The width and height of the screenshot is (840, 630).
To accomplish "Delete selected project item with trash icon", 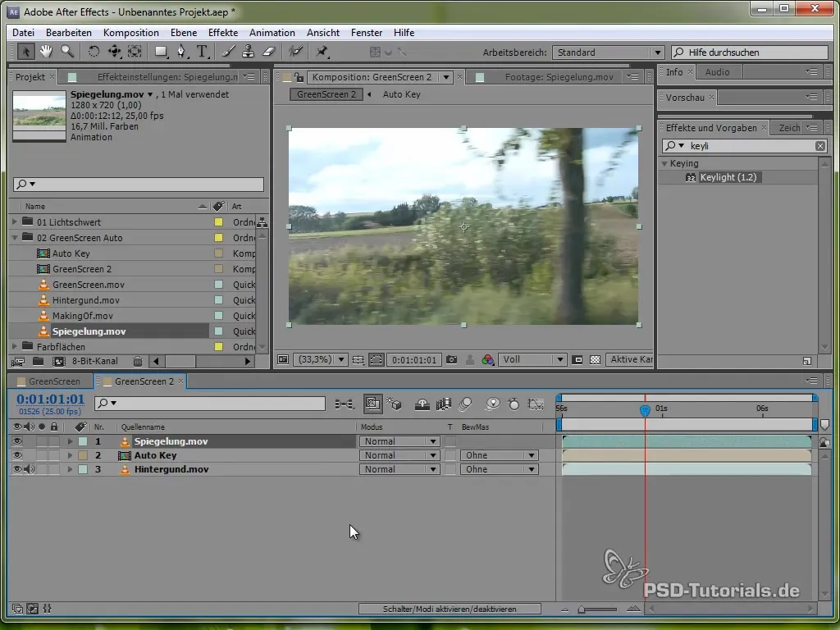I will [x=138, y=362].
